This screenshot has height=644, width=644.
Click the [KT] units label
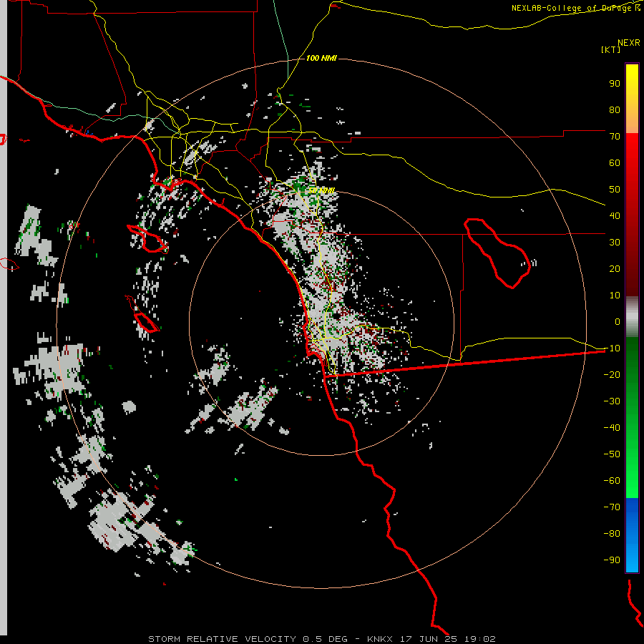(610, 49)
